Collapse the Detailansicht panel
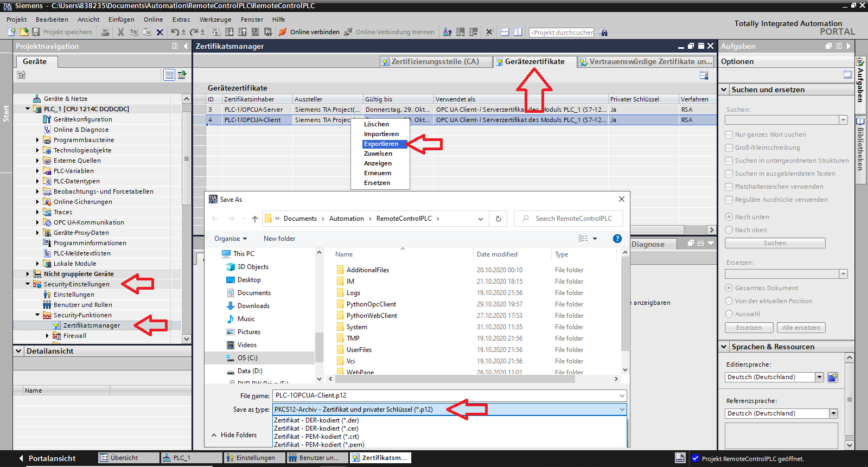 tap(18, 351)
